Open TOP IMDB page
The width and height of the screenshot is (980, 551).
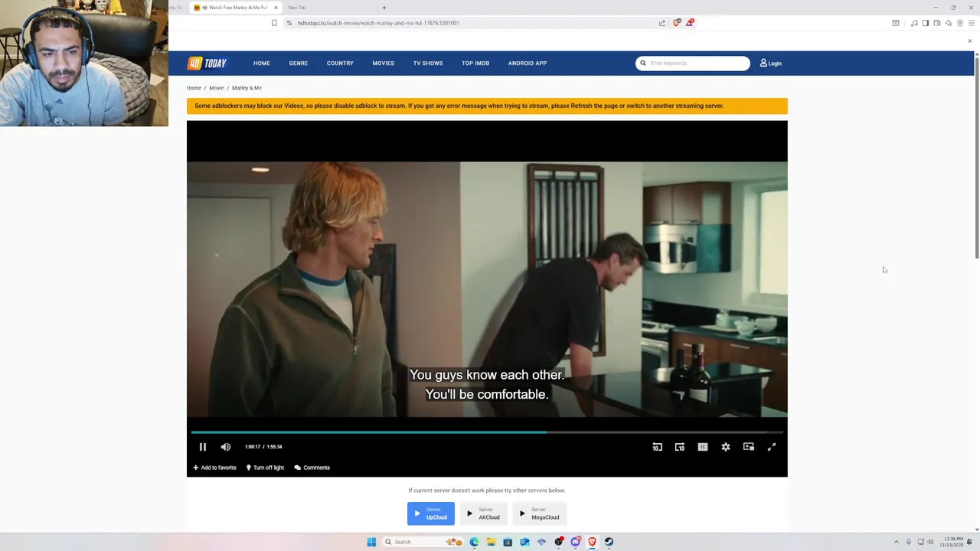click(x=475, y=64)
